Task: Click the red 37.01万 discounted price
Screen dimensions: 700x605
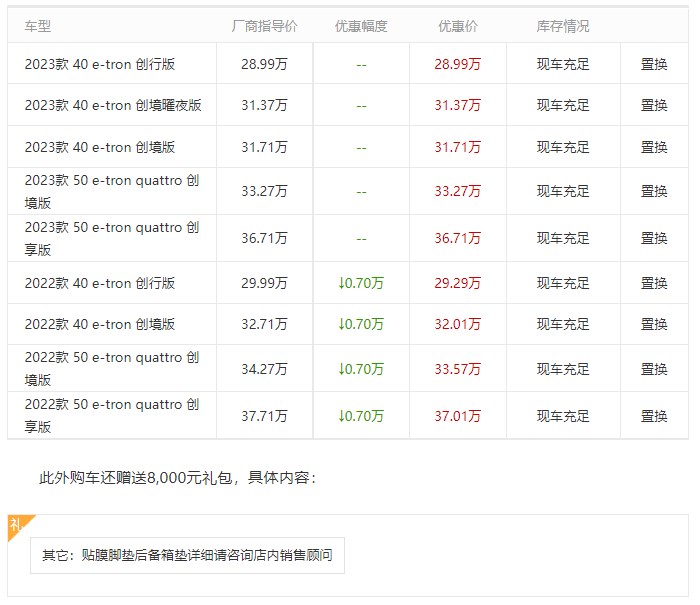Action: [x=458, y=416]
